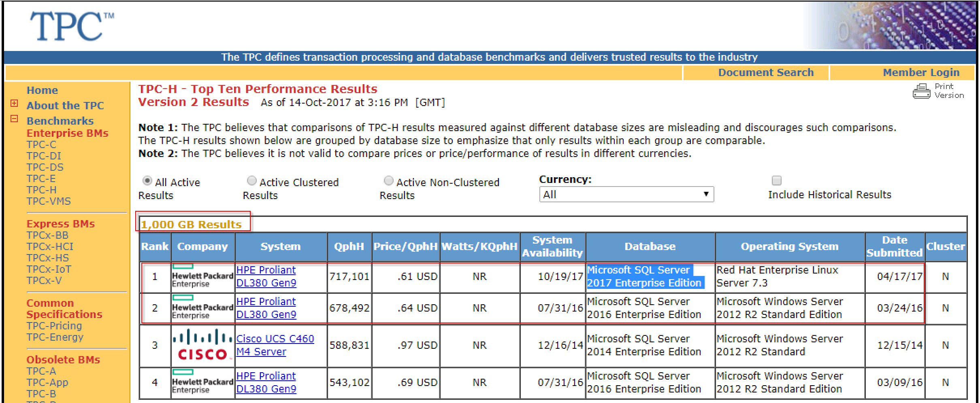980x403 pixels.
Task: Open About the TPC sidebar link
Action: [x=65, y=106]
